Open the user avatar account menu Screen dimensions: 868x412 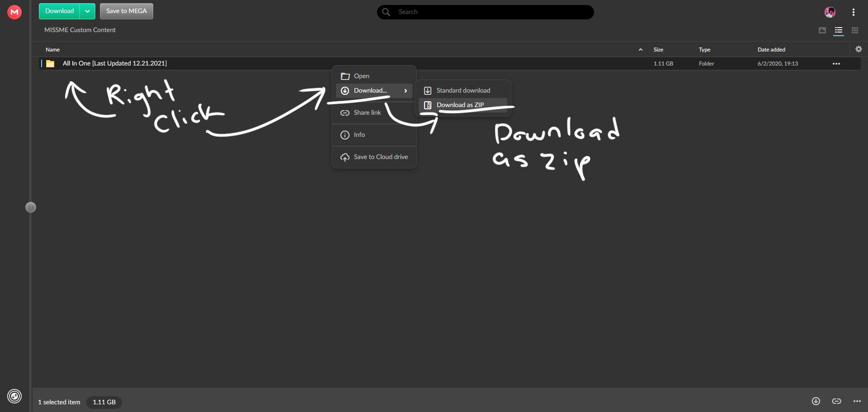(830, 12)
